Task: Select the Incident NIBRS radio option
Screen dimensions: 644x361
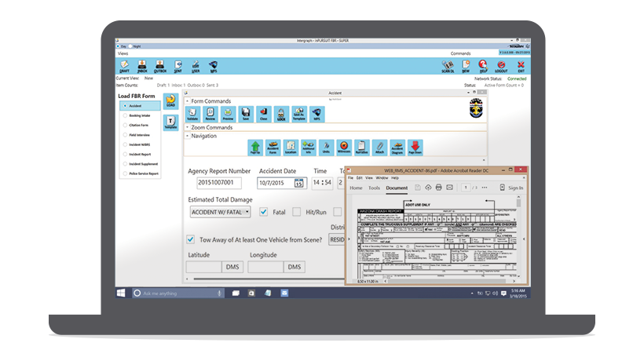Action: tap(126, 144)
